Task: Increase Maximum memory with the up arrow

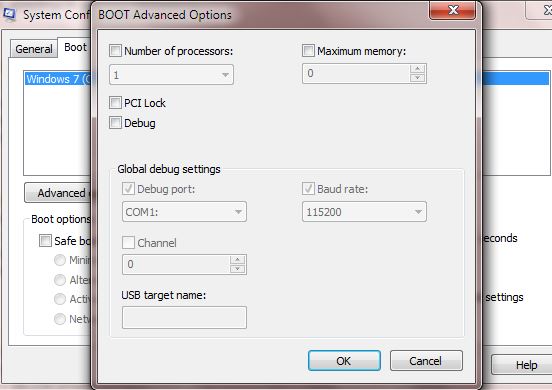Action: [418, 69]
